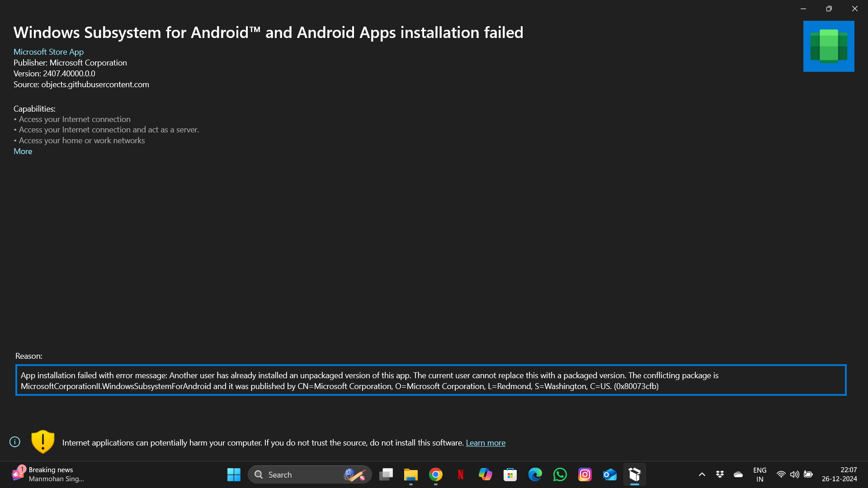Focus the Reason error message box

pos(431,380)
